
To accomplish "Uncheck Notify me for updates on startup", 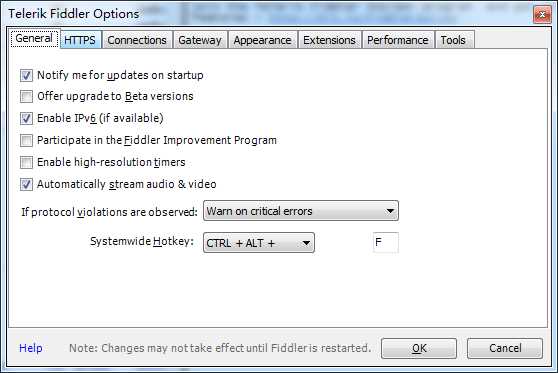I will pos(26,75).
